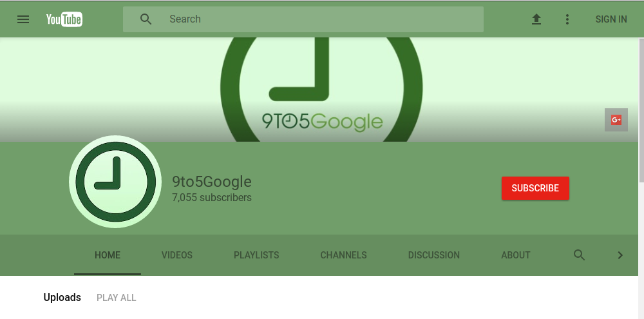The height and width of the screenshot is (319, 644).
Task: Open the Playlists tab
Action: (256, 255)
